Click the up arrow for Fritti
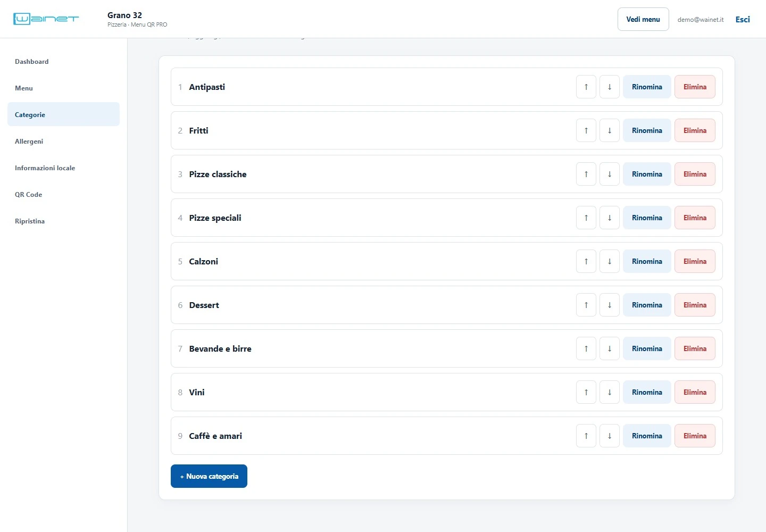 pos(586,130)
